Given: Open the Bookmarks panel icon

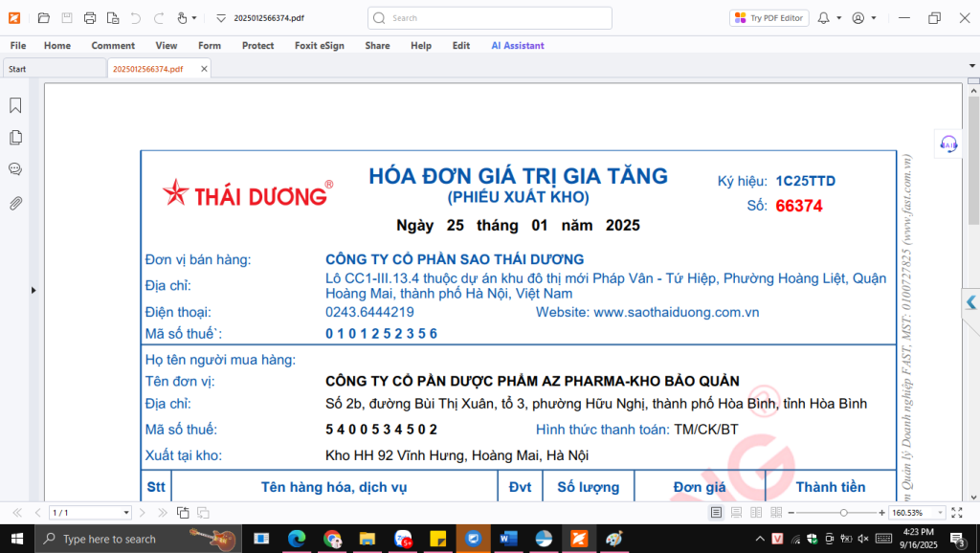Looking at the screenshot, I should [x=15, y=105].
